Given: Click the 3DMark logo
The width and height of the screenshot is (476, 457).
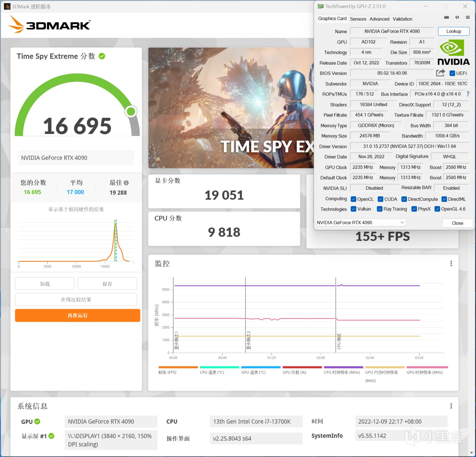Looking at the screenshot, I should tap(49, 24).
